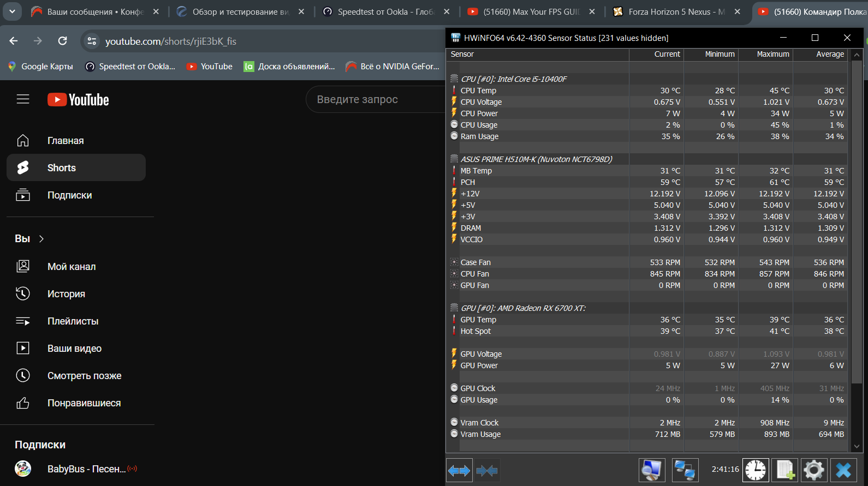Screen dimensions: 868x486
Task: Reload the current YouTube page
Action: (63, 41)
